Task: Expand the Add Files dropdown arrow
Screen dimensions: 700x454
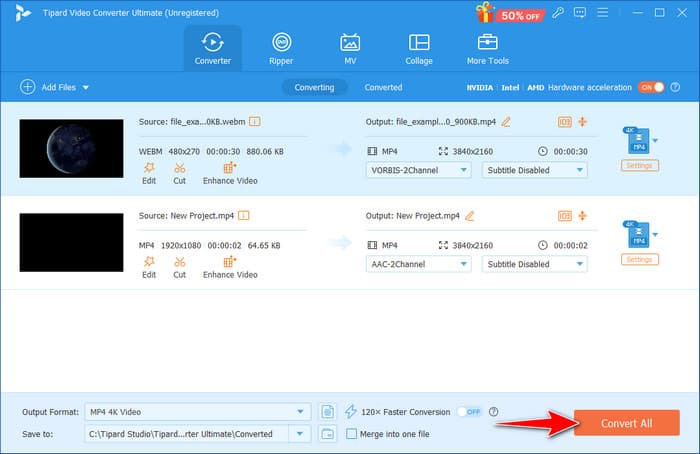Action: [x=86, y=87]
